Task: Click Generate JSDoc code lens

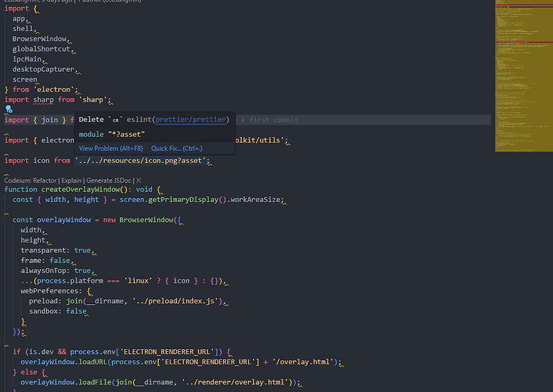Action: pyautogui.click(x=109, y=180)
